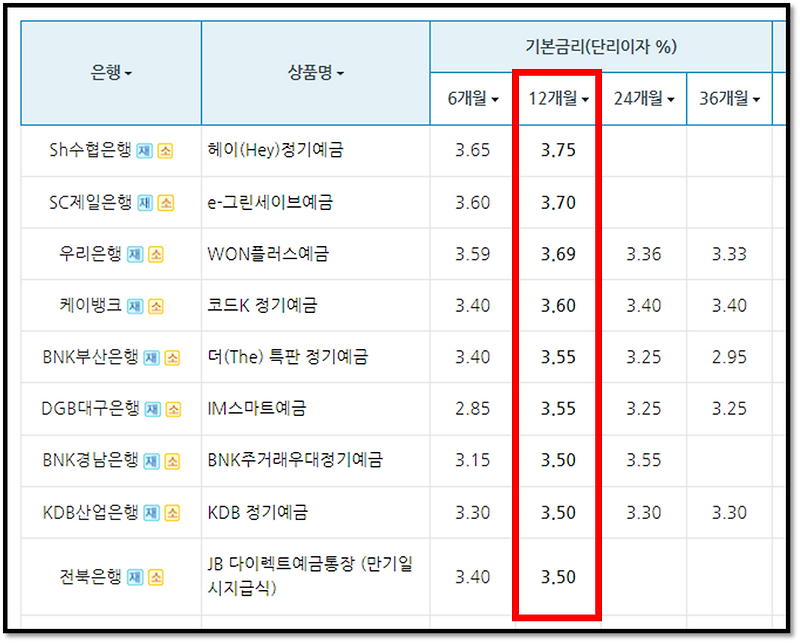Image resolution: width=800 pixels, height=643 pixels.
Task: Click the Sh수협은행 bank name
Action: point(90,150)
